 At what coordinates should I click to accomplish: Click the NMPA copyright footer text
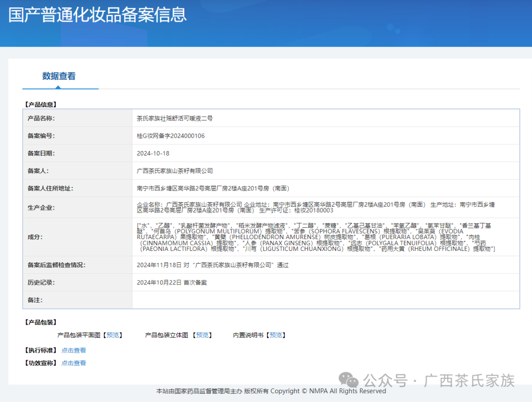[x=271, y=391]
